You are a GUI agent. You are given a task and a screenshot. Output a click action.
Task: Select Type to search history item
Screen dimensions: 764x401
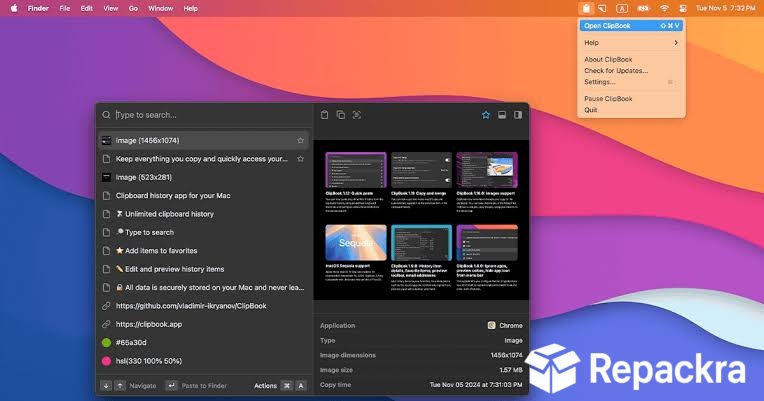[204, 232]
